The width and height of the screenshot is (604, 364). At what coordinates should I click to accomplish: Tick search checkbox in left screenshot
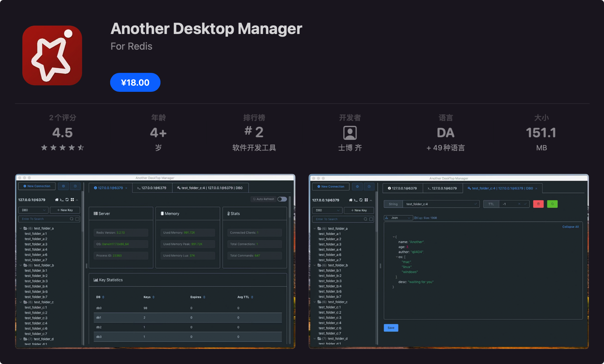click(x=77, y=219)
